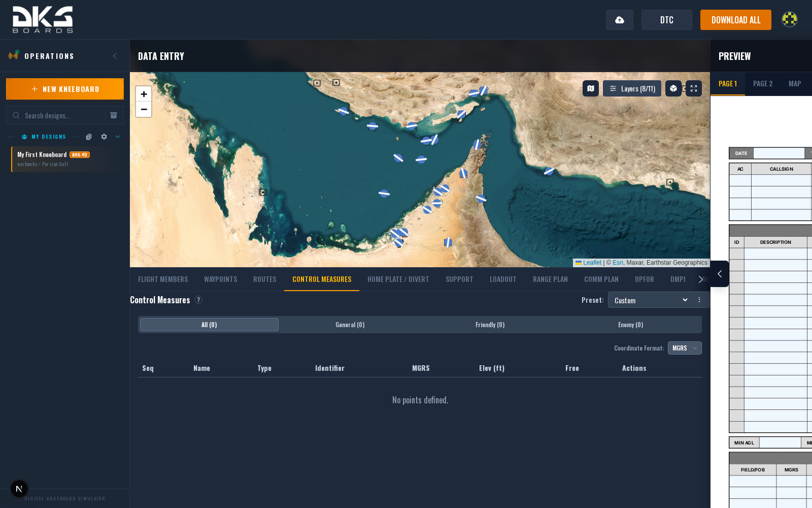
Task: Click the DATE field in preview
Action: point(779,153)
